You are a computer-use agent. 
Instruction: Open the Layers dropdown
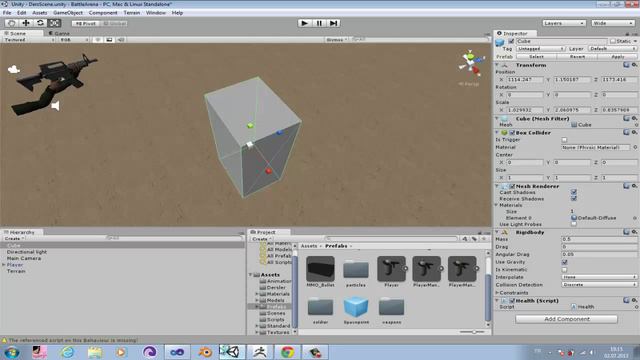[x=564, y=23]
